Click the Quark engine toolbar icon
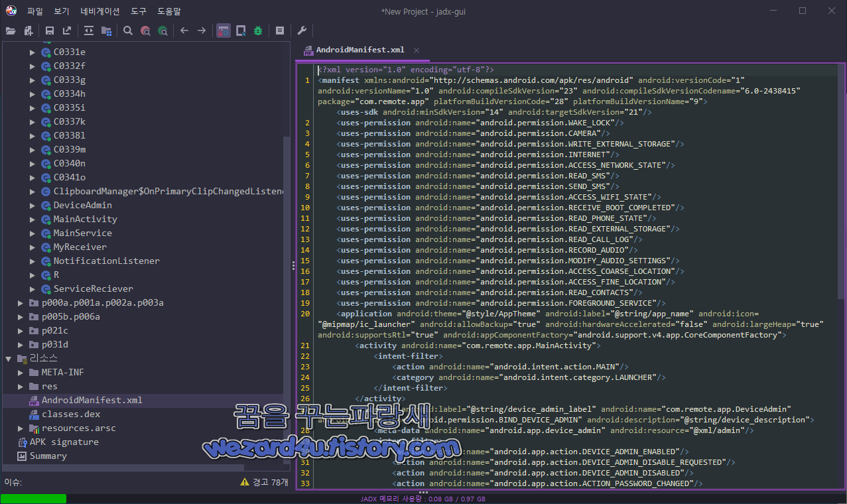The width and height of the screenshot is (847, 504). point(241,31)
